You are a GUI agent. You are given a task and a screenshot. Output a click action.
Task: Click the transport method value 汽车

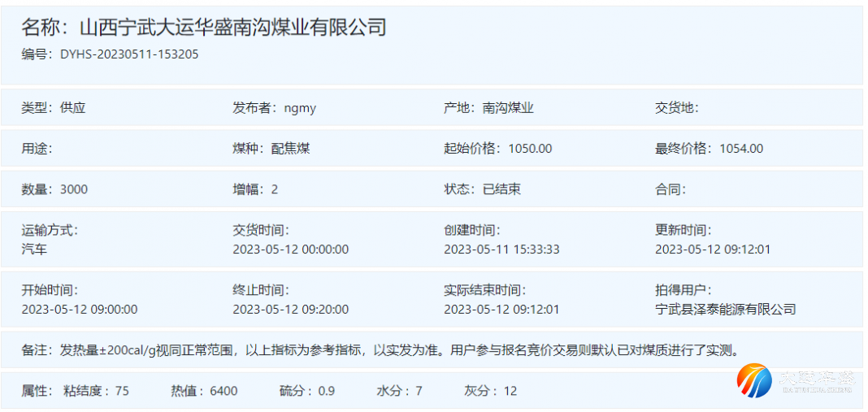tap(34, 249)
